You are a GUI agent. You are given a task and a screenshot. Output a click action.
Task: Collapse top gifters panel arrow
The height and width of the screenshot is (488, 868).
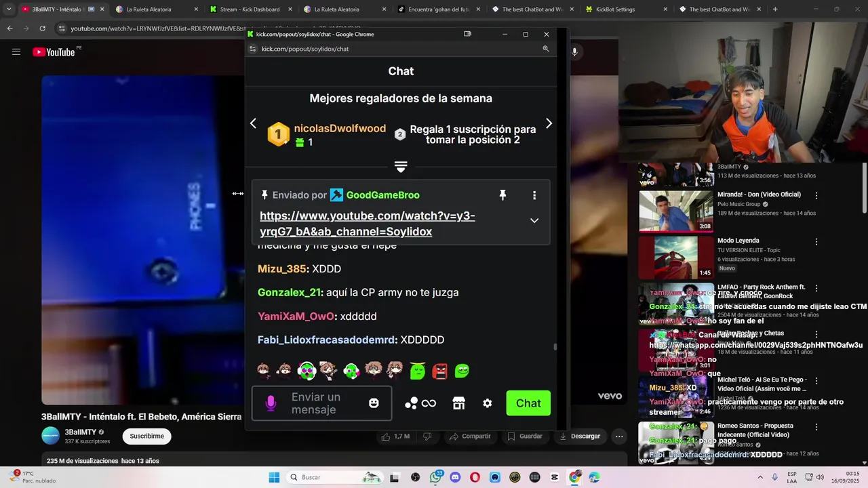click(x=401, y=167)
